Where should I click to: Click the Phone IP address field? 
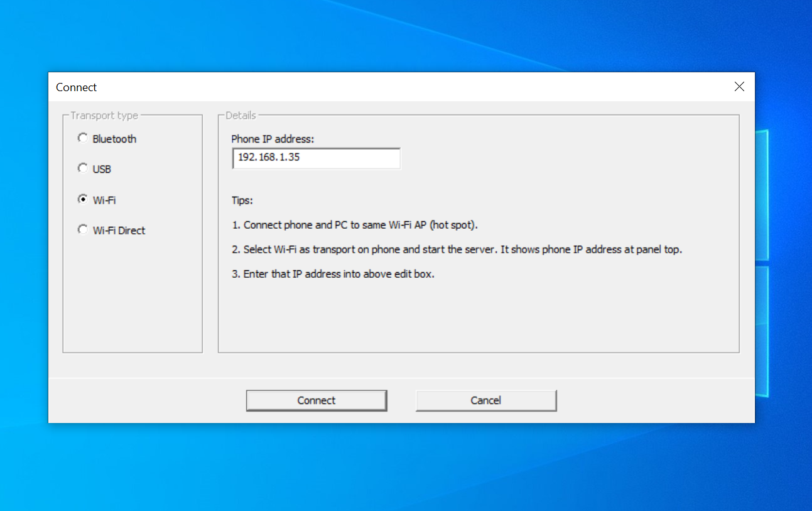coord(316,158)
